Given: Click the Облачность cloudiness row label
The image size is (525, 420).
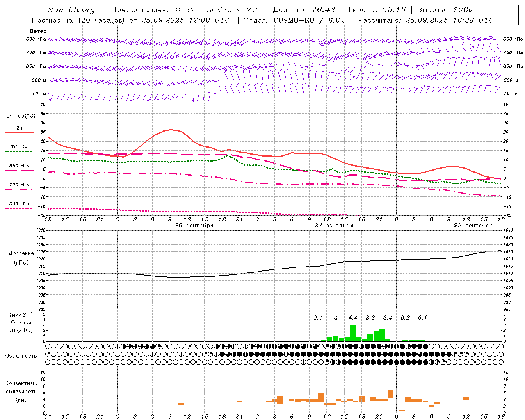Looking at the screenshot, I should [x=21, y=356].
